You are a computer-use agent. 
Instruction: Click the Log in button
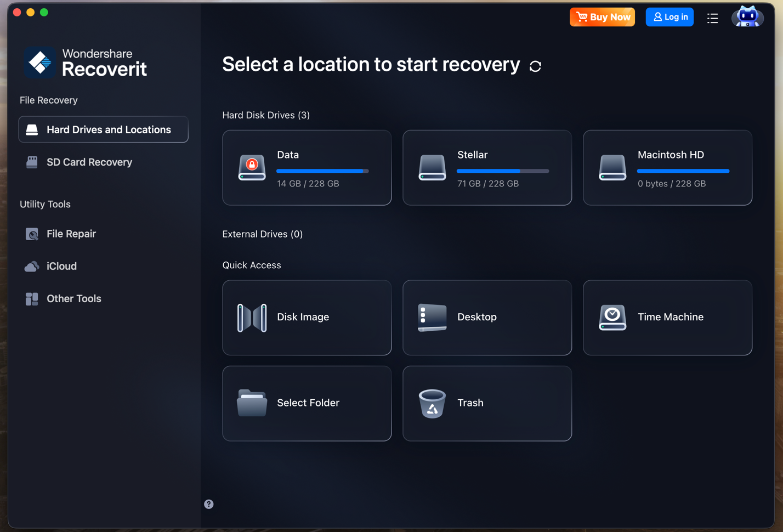(669, 17)
